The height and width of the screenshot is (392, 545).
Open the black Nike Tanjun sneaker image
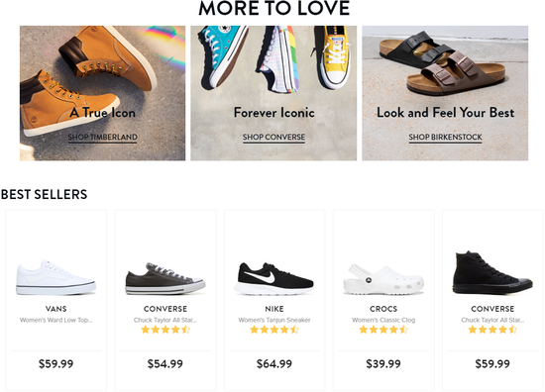(274, 278)
